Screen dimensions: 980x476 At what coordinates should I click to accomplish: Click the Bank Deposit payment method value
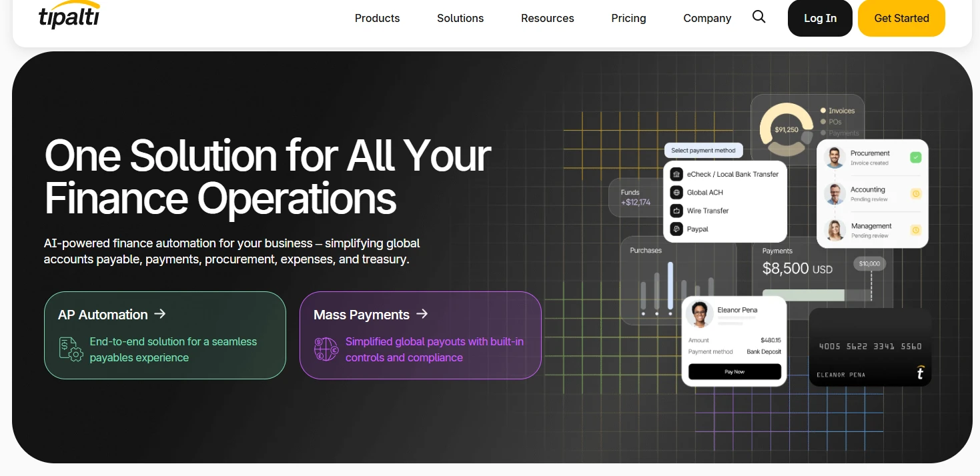click(x=764, y=352)
